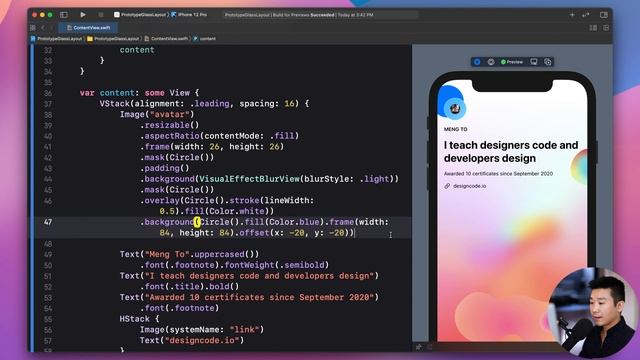640x360 pixels.
Task: Click the spacing: 16 value on line 37
Action: click(267, 104)
